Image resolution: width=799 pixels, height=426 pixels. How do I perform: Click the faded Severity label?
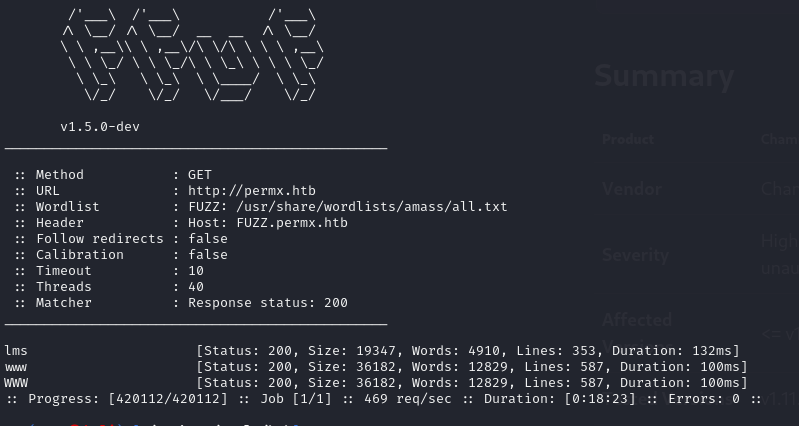pos(635,255)
